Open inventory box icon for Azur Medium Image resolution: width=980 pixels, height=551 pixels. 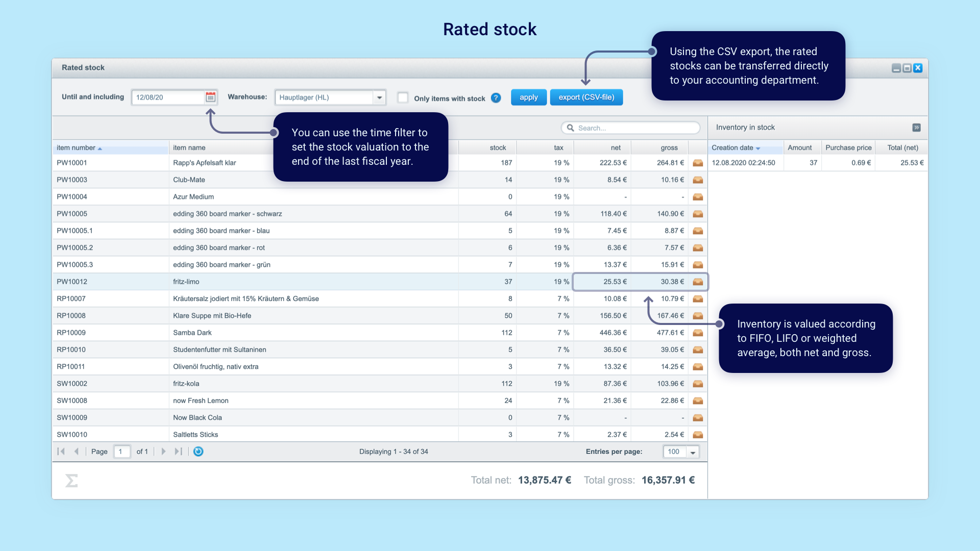pos(698,196)
